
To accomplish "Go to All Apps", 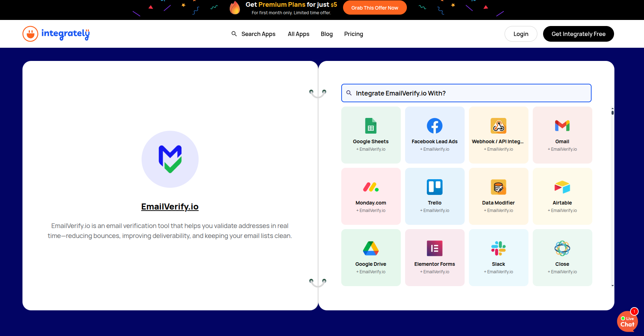I will tap(298, 34).
